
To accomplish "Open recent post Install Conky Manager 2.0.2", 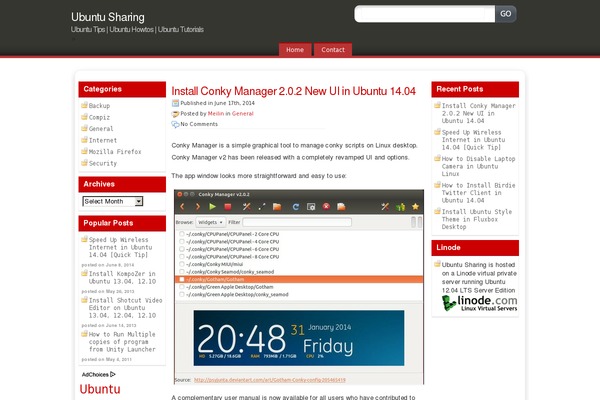I will click(478, 113).
